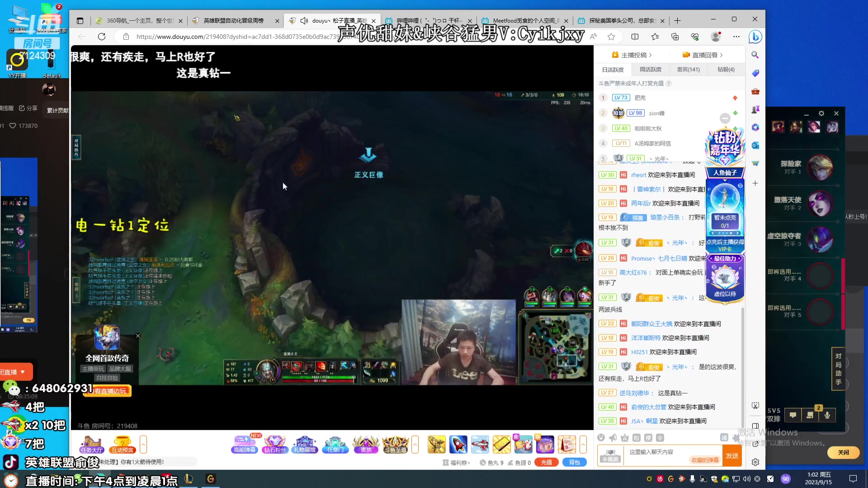The image size is (868, 488).
Task: Switch to 钻粉(4) tab
Action: (x=726, y=70)
